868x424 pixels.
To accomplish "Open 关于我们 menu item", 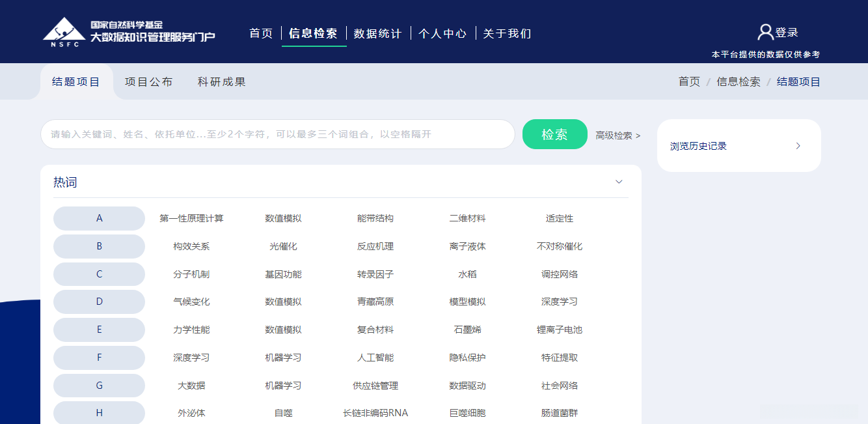I will click(x=507, y=33).
